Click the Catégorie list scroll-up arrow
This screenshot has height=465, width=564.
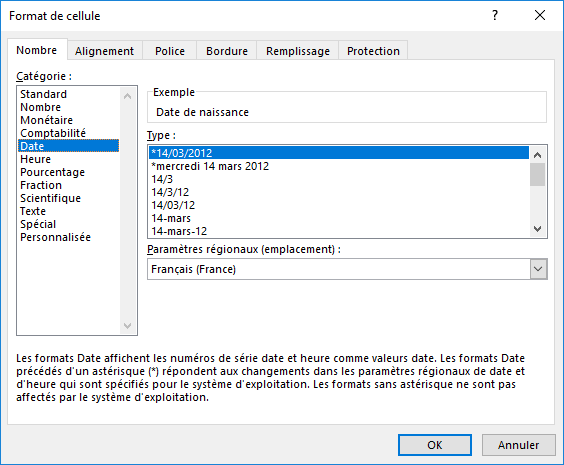[127, 96]
